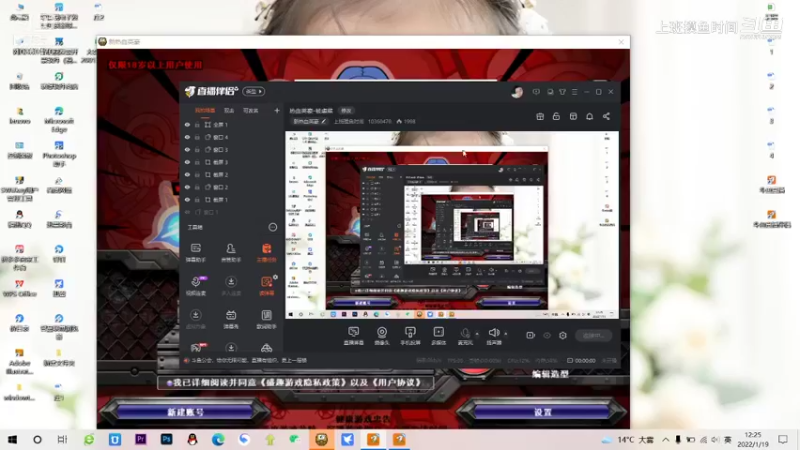This screenshot has width=800, height=450.
Task: Toggle the lock on the 窗口 2 source
Action: pyautogui.click(x=197, y=187)
